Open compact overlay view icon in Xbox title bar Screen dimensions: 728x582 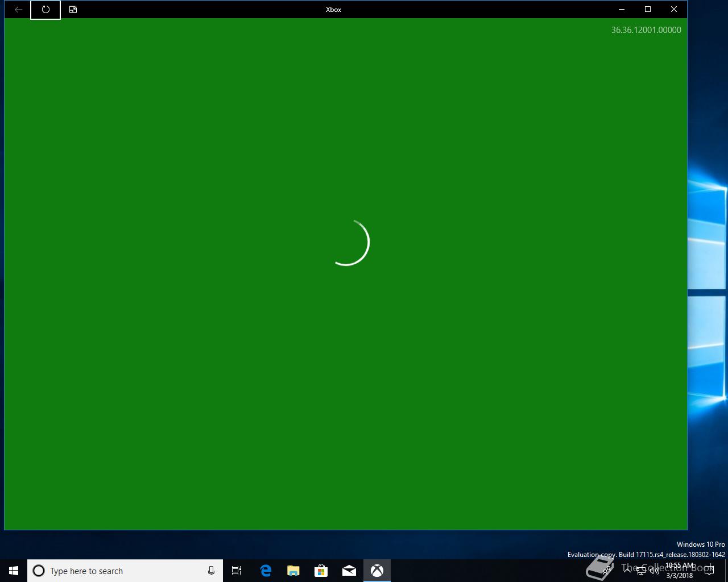(x=73, y=10)
